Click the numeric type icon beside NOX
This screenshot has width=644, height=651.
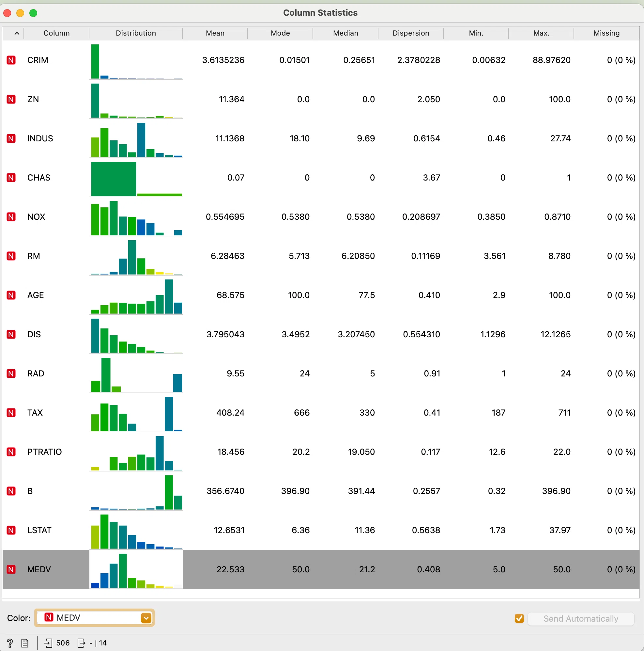click(x=11, y=217)
